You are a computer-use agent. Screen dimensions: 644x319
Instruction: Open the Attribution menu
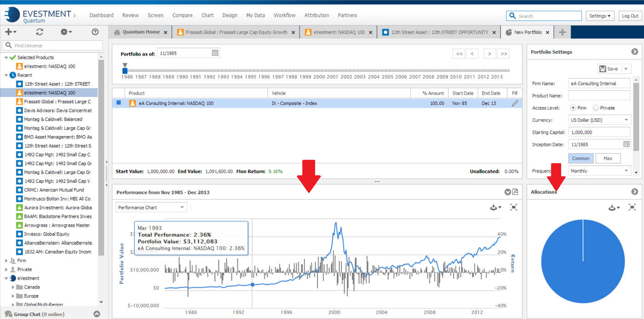pyautogui.click(x=317, y=15)
